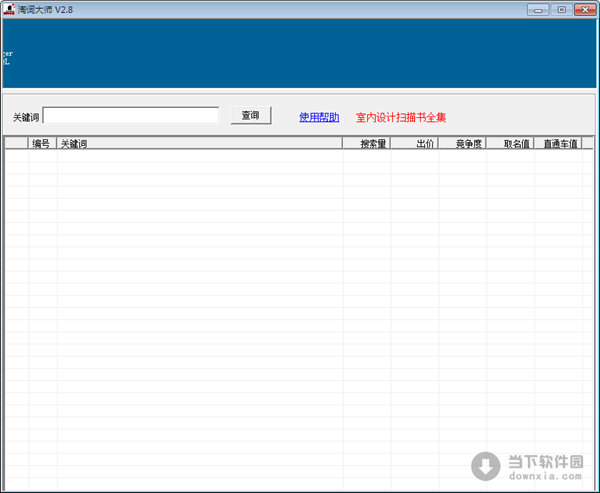
Task: Minimize the 淘词大师 window
Action: pyautogui.click(x=539, y=8)
